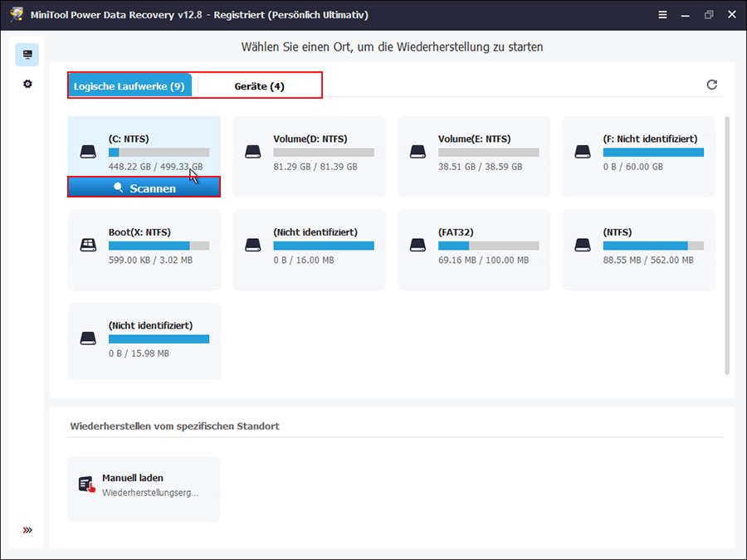Click the FAT32 partition drive icon
This screenshot has height=560, width=747.
coord(418,245)
